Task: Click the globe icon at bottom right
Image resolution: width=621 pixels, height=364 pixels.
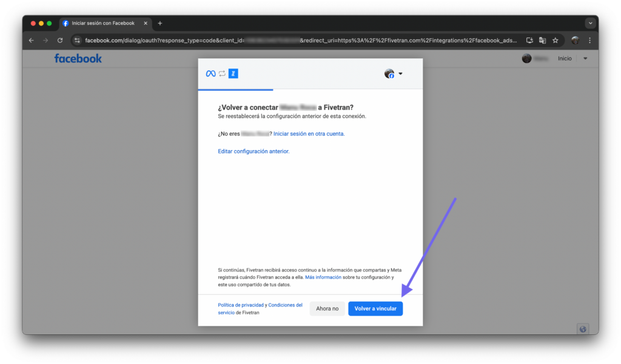Action: click(x=583, y=329)
